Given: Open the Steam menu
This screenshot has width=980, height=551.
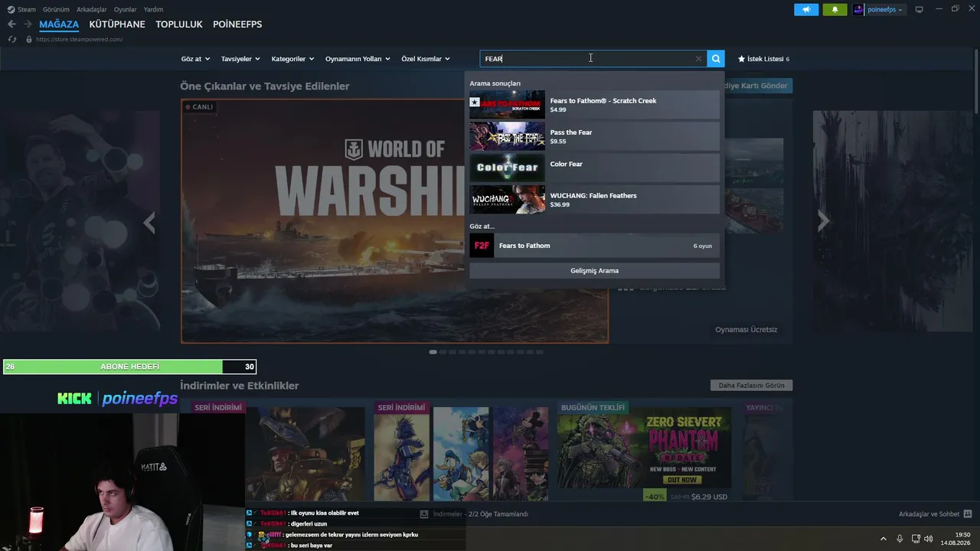Looking at the screenshot, I should [26, 9].
